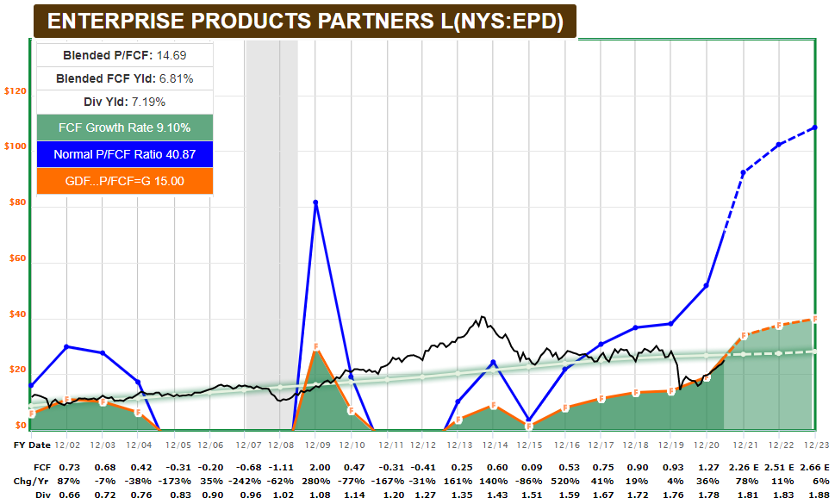Click the blue line marker at 12/02

pyautogui.click(x=66, y=346)
